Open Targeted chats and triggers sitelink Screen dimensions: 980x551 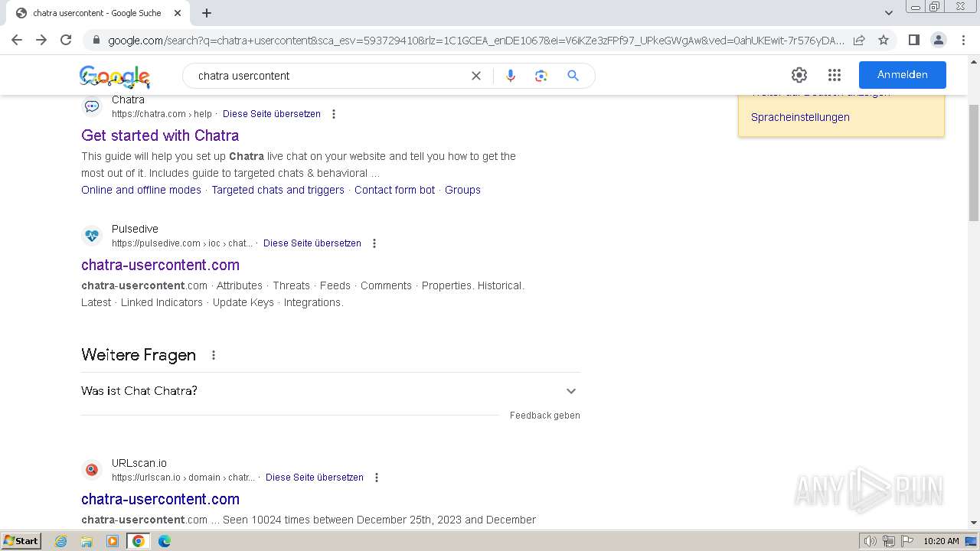tap(278, 190)
